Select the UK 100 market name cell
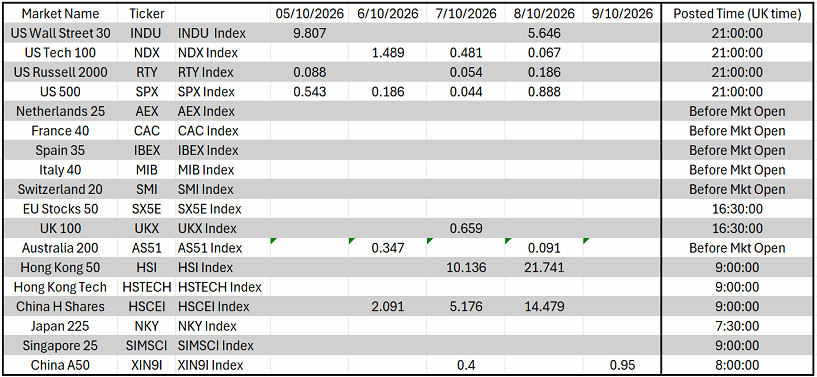 coord(60,228)
